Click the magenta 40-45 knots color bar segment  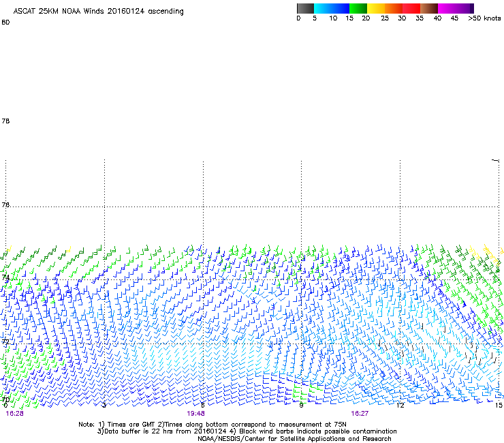click(x=447, y=8)
